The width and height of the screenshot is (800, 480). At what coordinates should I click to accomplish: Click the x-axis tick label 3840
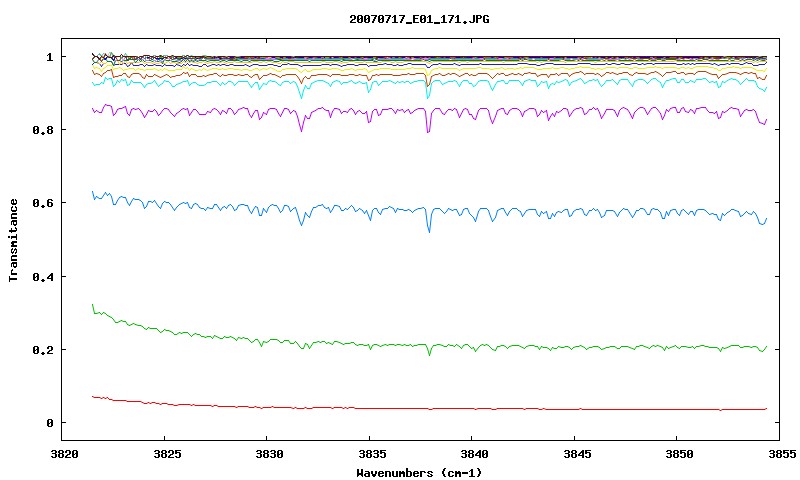pos(474,454)
